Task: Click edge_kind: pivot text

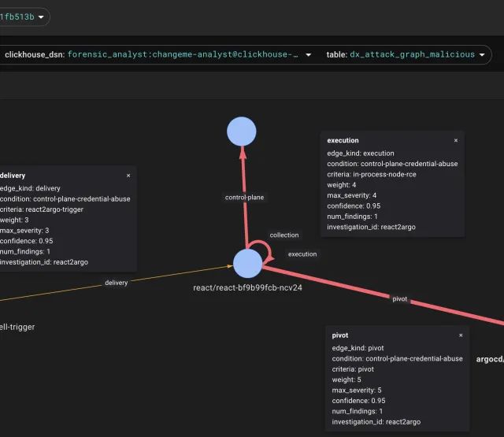Action: tap(358, 348)
